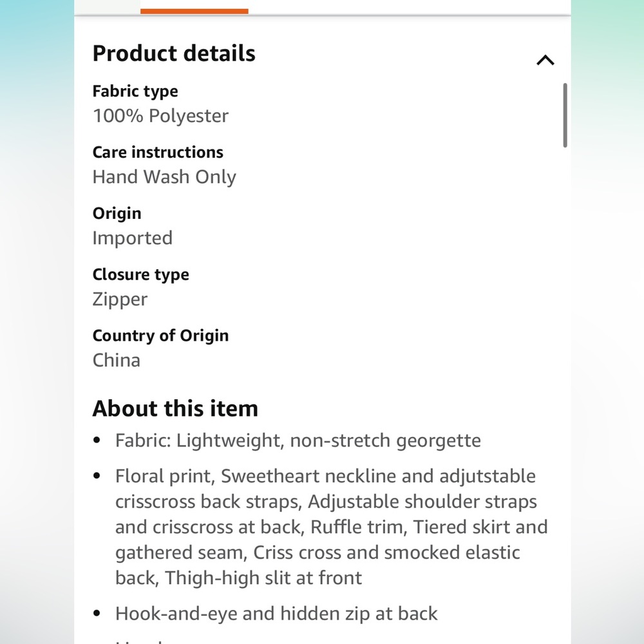Click the About this item heading

pos(175,408)
